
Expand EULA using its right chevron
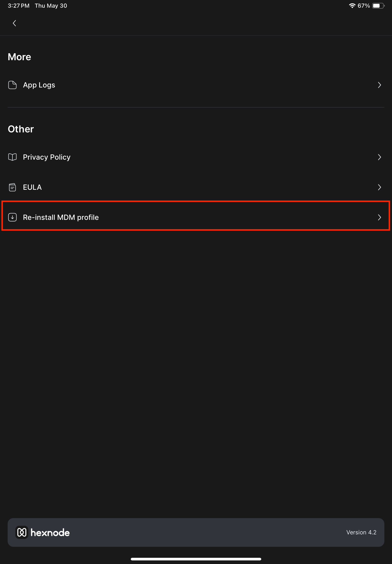pyautogui.click(x=380, y=187)
